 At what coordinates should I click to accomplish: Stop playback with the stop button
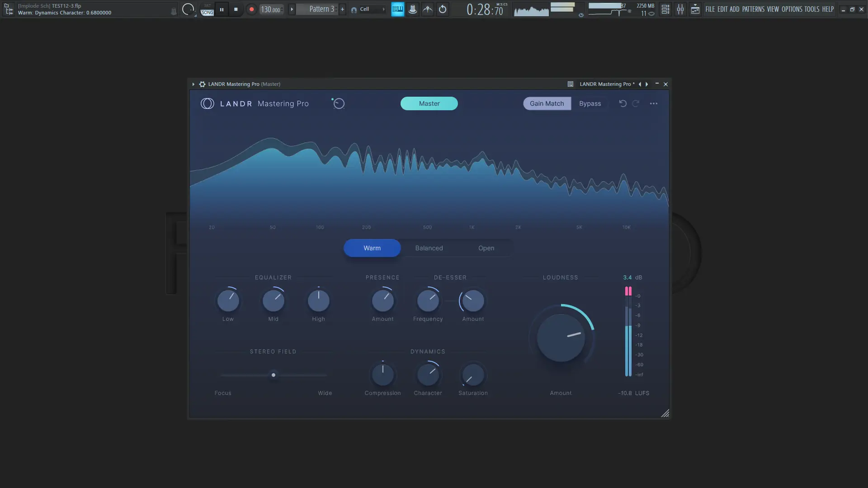pyautogui.click(x=236, y=9)
